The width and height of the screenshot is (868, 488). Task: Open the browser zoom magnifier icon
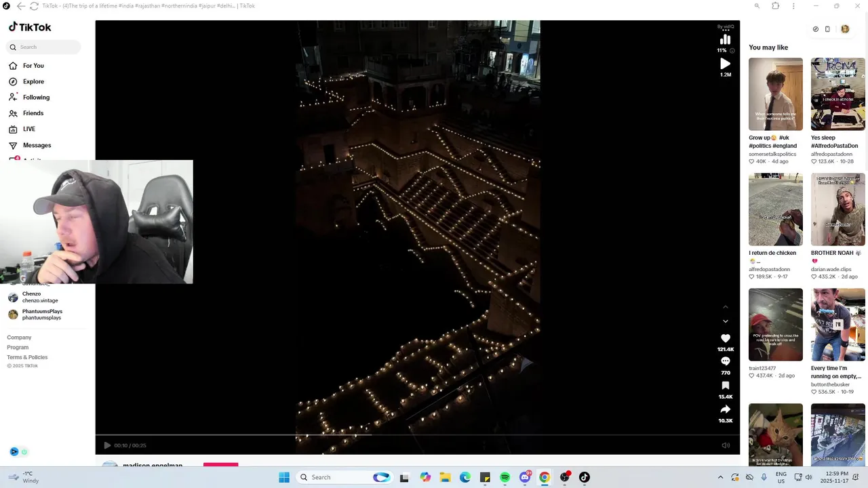(757, 6)
